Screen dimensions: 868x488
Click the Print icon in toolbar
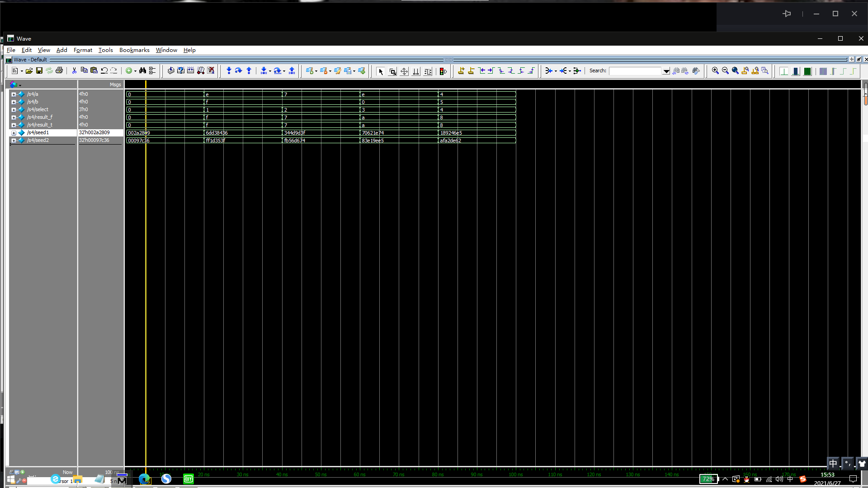pos(59,70)
